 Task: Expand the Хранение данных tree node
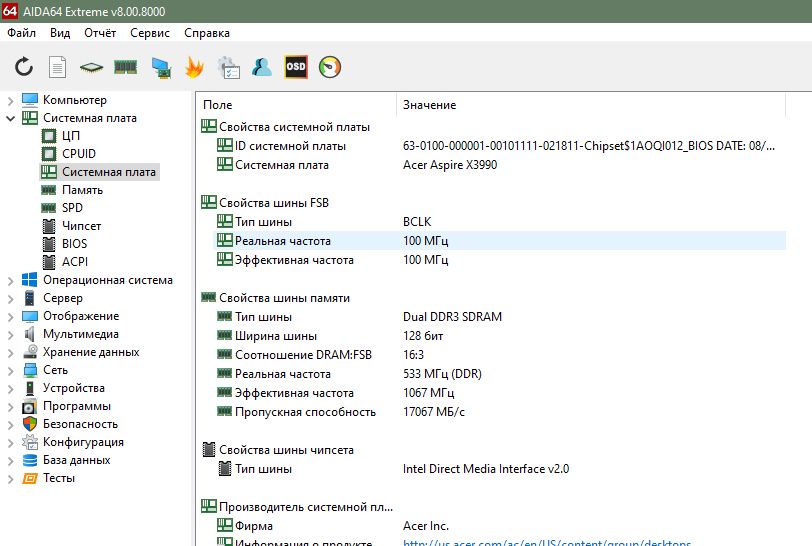[10, 353]
